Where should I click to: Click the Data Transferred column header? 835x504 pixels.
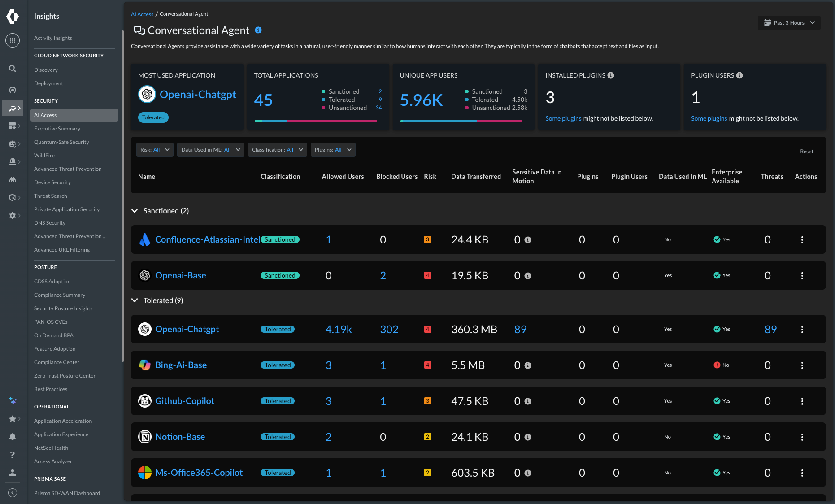point(476,177)
